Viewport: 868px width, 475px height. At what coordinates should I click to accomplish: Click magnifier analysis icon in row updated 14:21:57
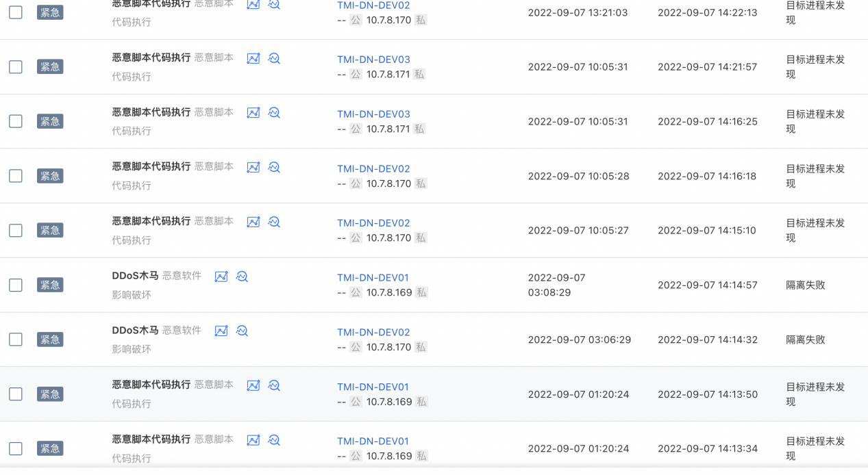[274, 58]
